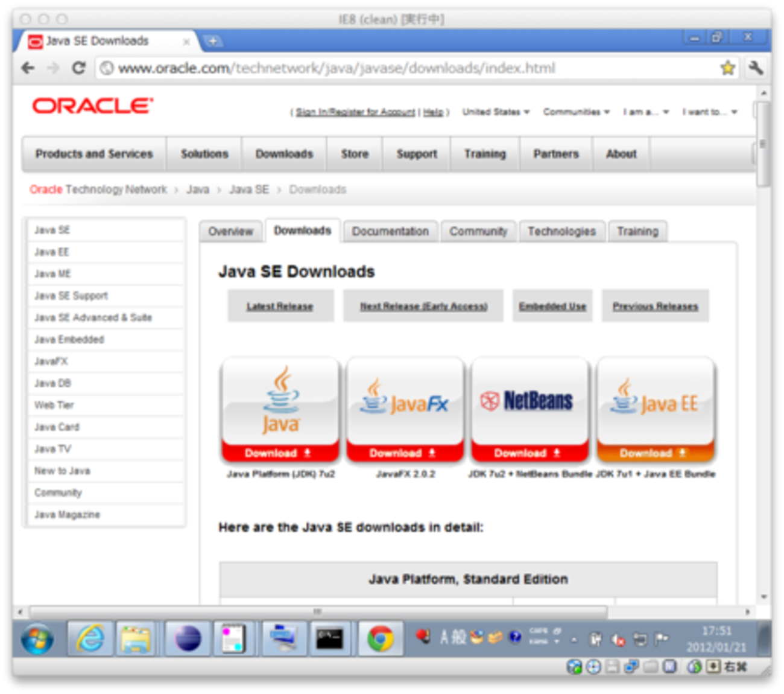Click the address bar showing www.oracle.com

(409, 68)
